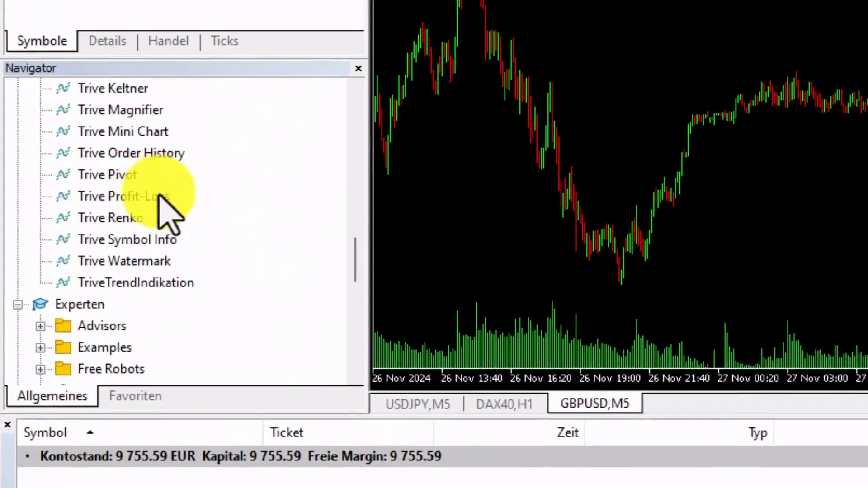
Task: Click Freie Margin: 9 755.59 value
Action: (374, 456)
